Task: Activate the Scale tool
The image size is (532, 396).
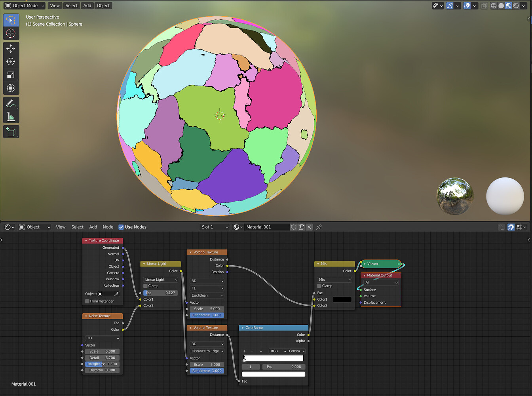Action: point(11,75)
